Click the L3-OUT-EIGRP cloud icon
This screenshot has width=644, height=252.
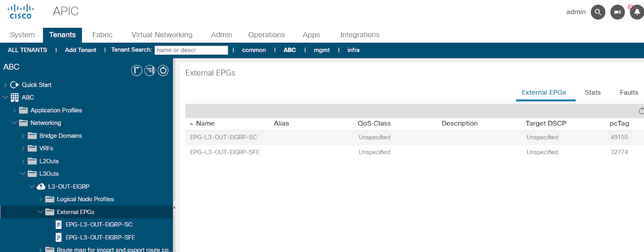tap(41, 186)
